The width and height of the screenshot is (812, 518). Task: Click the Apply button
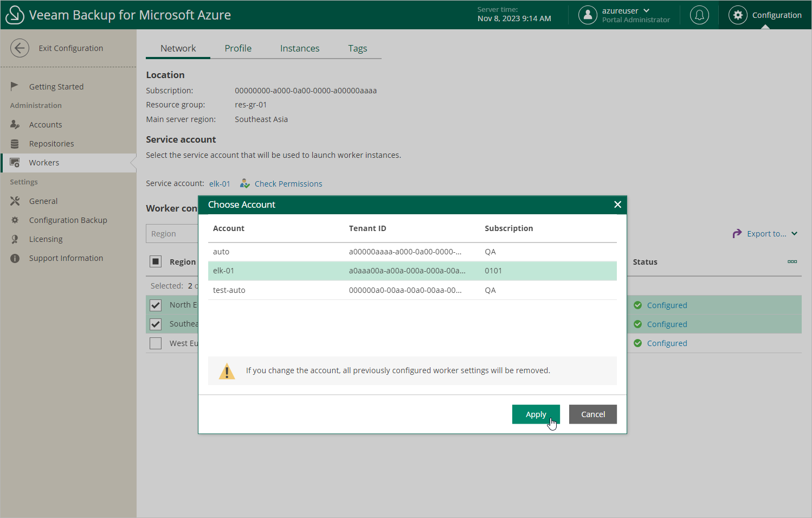point(536,414)
